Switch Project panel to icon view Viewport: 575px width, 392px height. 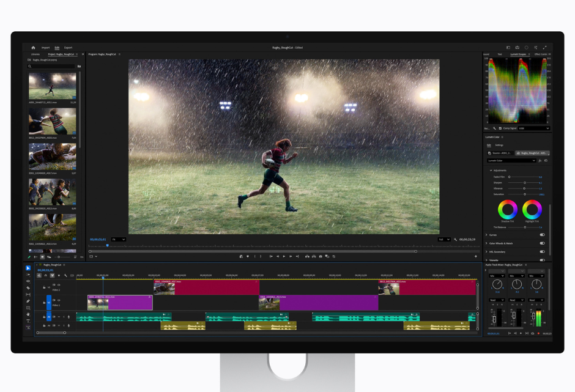pos(42,257)
